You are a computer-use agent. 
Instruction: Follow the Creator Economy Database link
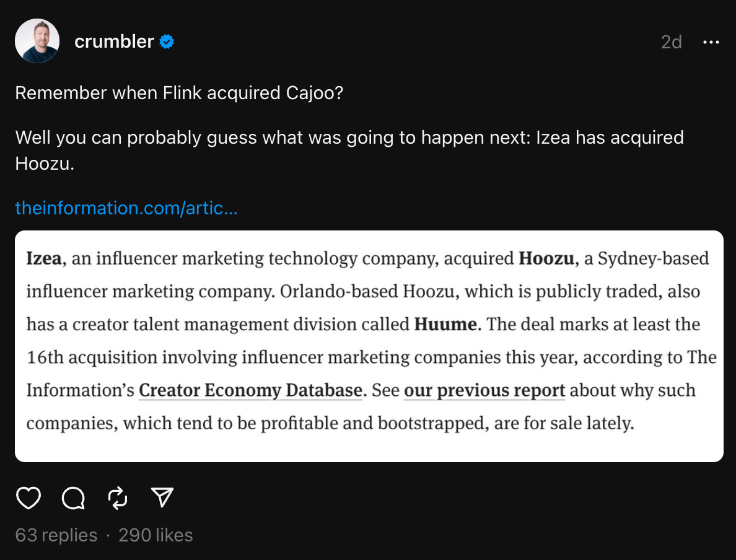point(250,390)
